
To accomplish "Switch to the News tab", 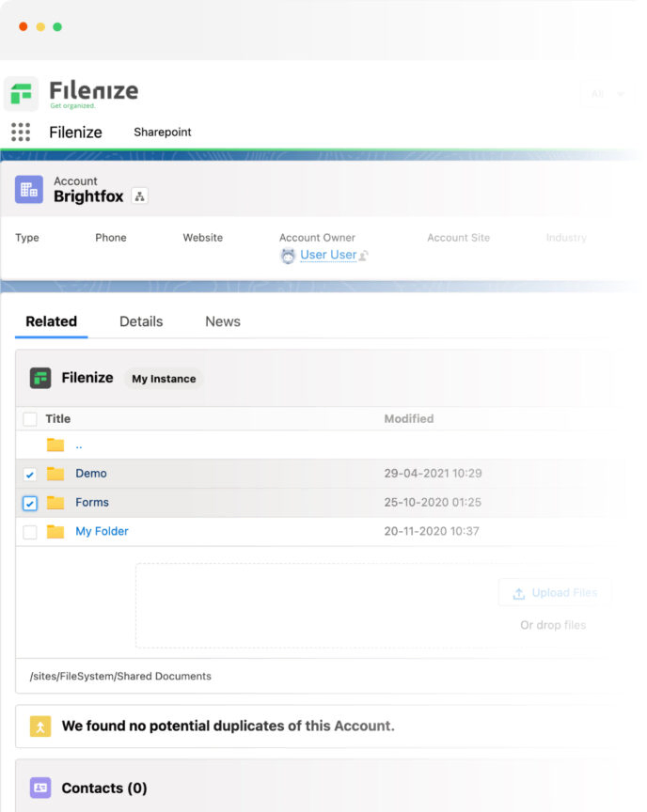I will [223, 321].
